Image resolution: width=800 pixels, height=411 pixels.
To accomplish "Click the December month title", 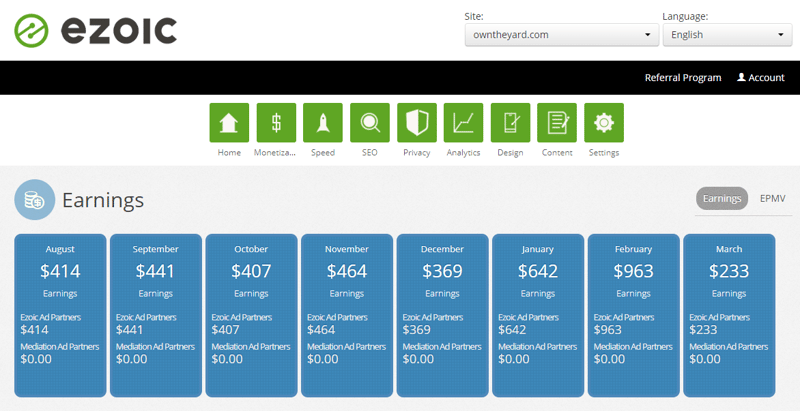I will pyautogui.click(x=442, y=249).
